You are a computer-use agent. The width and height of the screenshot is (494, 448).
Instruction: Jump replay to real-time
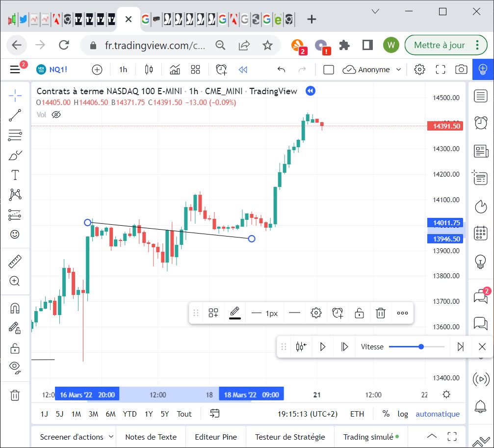[x=461, y=346]
